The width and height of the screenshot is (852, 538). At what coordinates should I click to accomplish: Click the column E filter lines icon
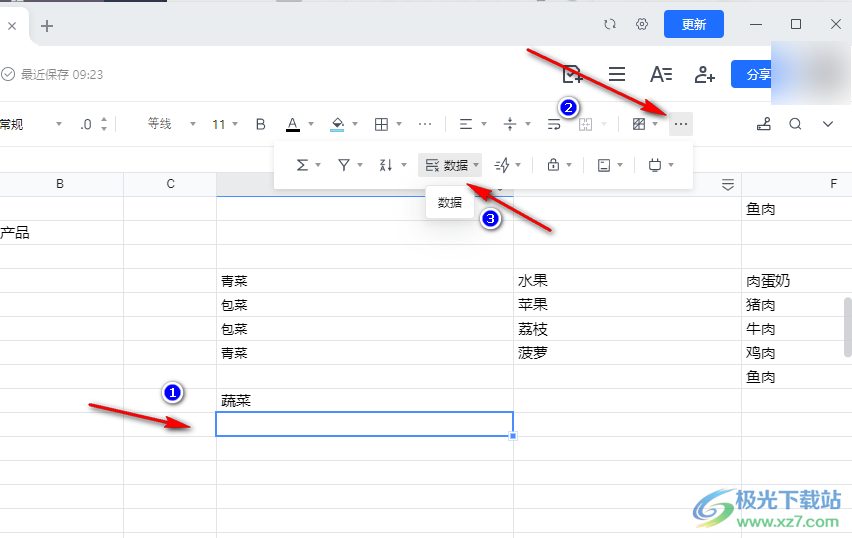point(728,185)
